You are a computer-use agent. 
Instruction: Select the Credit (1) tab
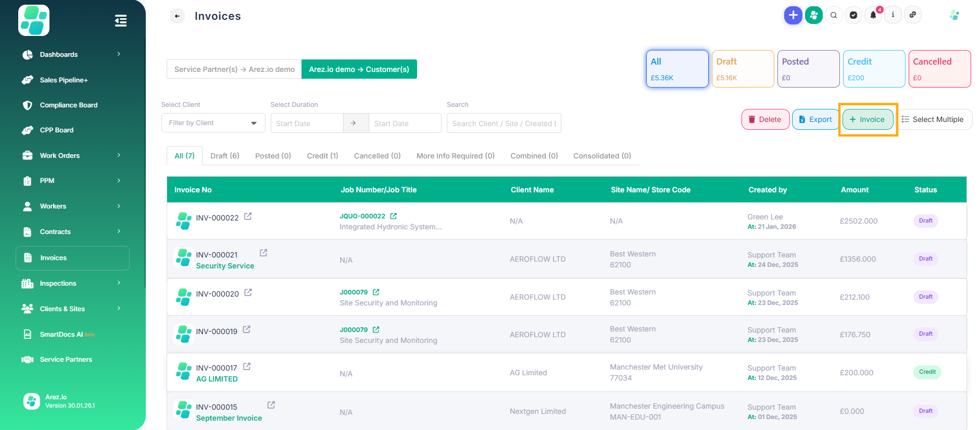[322, 156]
